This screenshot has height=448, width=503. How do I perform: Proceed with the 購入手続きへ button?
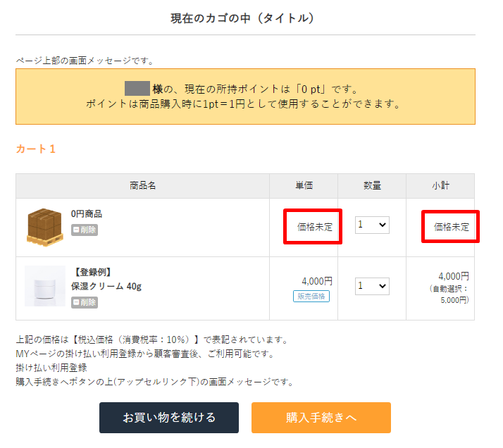click(x=321, y=417)
